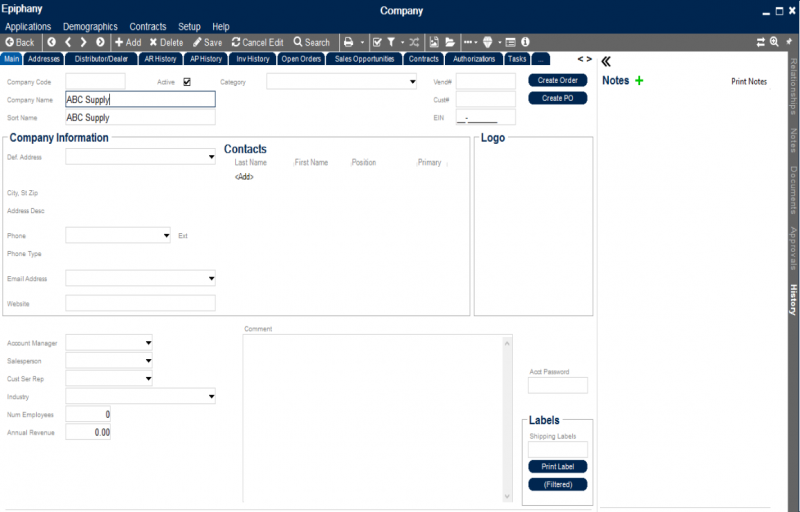Screen dimensions: 800x512
Task: Open the Salesperson dropdown
Action: [x=148, y=361]
